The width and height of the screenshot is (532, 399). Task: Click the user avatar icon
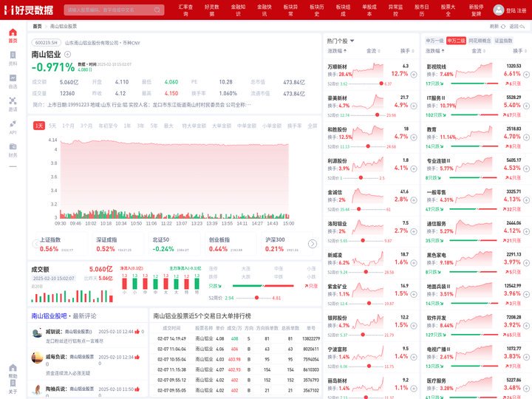499,10
